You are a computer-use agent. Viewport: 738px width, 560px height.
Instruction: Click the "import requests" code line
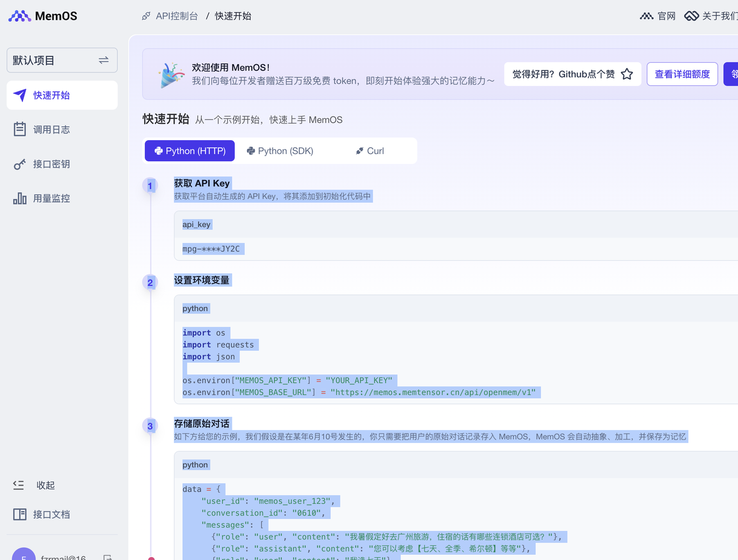tap(218, 344)
